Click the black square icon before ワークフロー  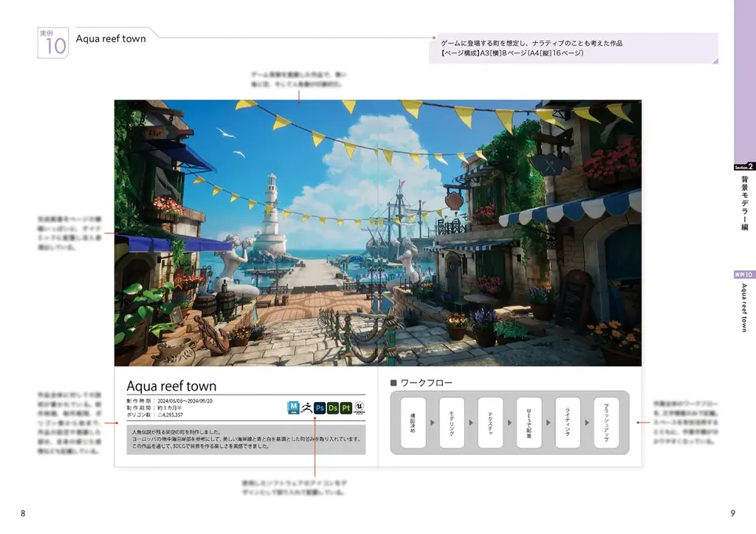tap(394, 383)
